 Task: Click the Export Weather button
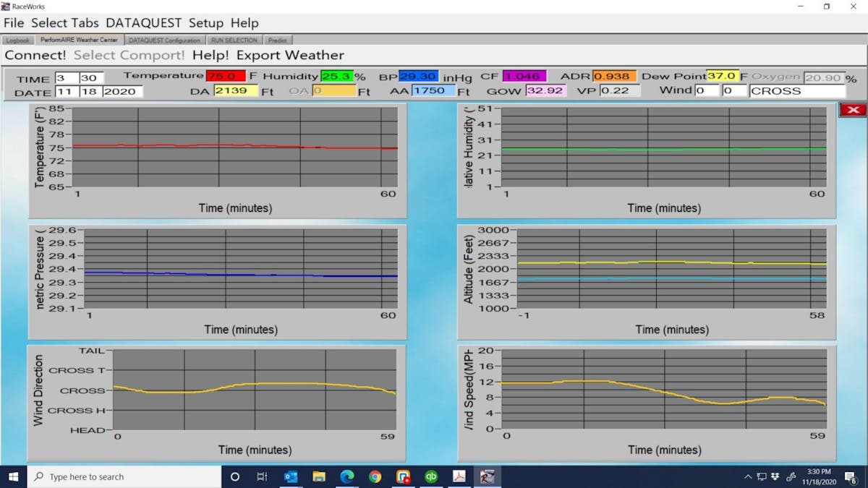tap(290, 55)
